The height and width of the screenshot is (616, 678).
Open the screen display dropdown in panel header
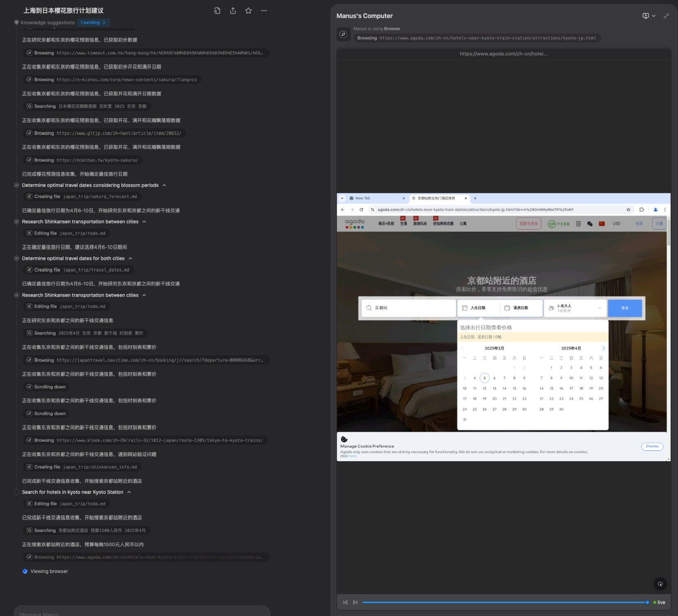[x=648, y=16]
